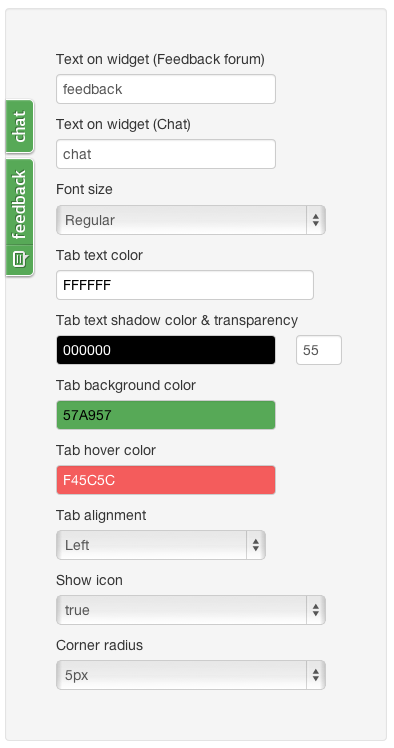Focus the Feedback forum widget text field
The height and width of the screenshot is (748, 394).
pos(166,89)
